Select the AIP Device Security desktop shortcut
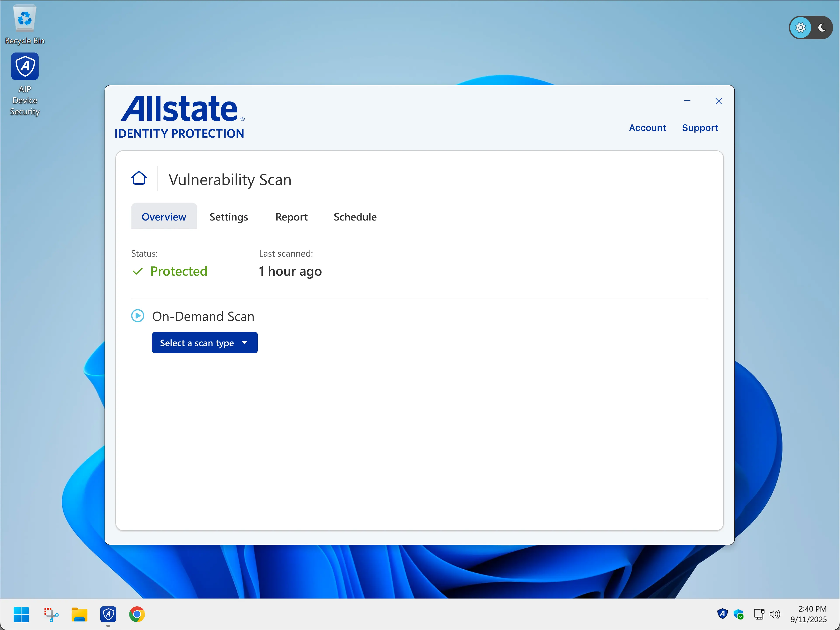Viewport: 840px width, 630px height. (x=25, y=84)
